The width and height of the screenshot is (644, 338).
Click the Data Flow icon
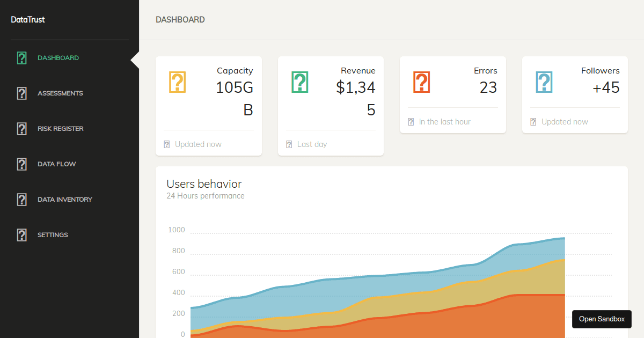[21, 164]
